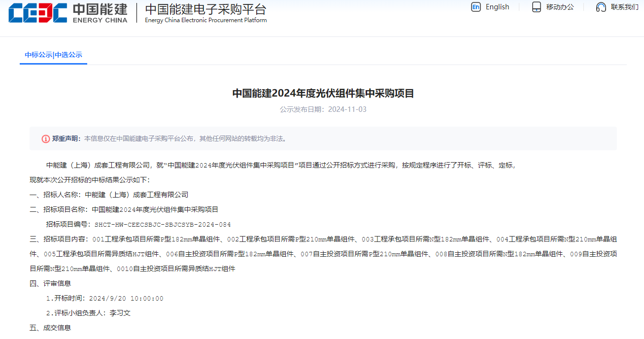644x339 pixels.
Task: Click the contact us headset icon
Action: (601, 7)
